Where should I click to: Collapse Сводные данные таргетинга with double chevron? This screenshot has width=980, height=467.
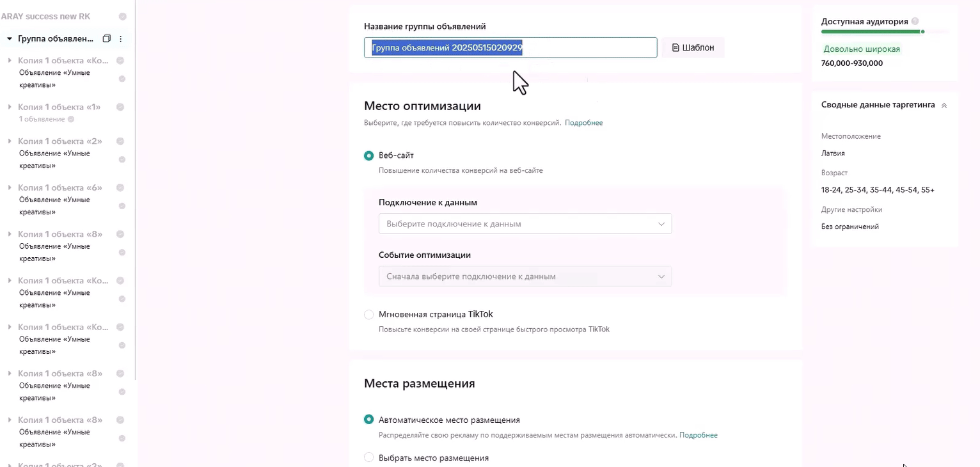944,105
